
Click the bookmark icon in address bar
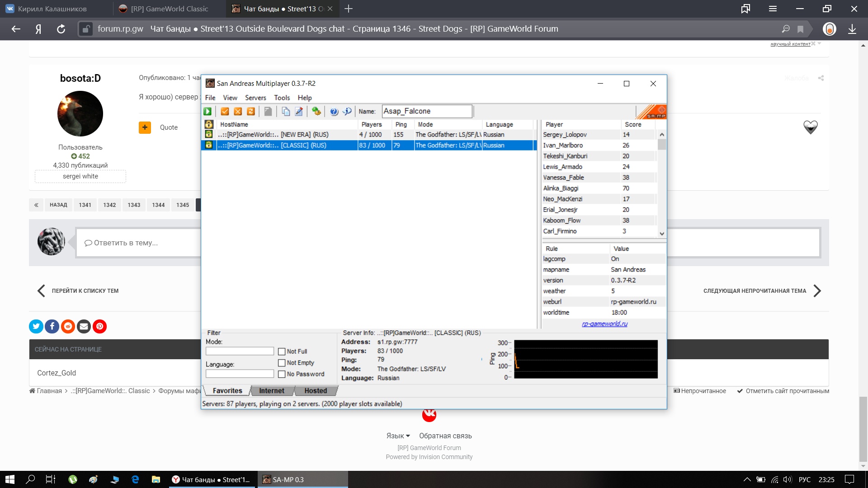pos(800,29)
